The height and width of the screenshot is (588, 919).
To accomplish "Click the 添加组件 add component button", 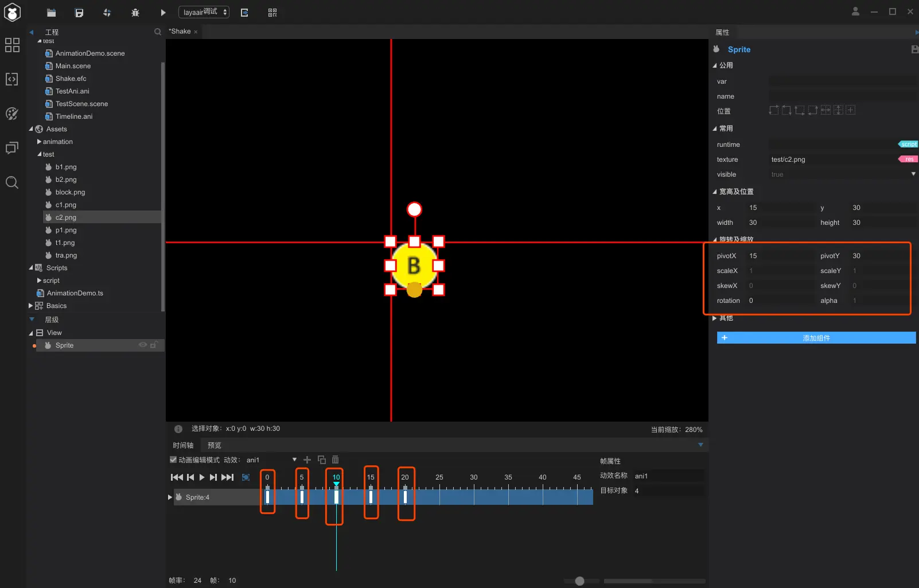I will click(x=816, y=338).
